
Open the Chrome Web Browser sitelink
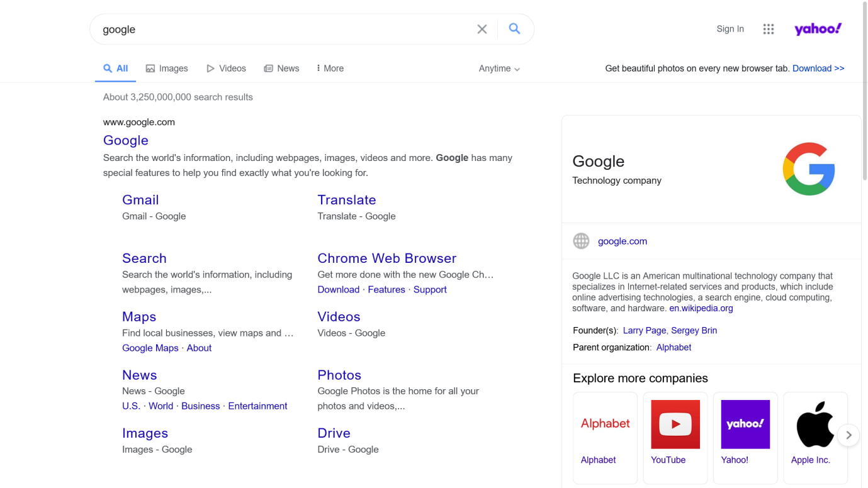[387, 258]
